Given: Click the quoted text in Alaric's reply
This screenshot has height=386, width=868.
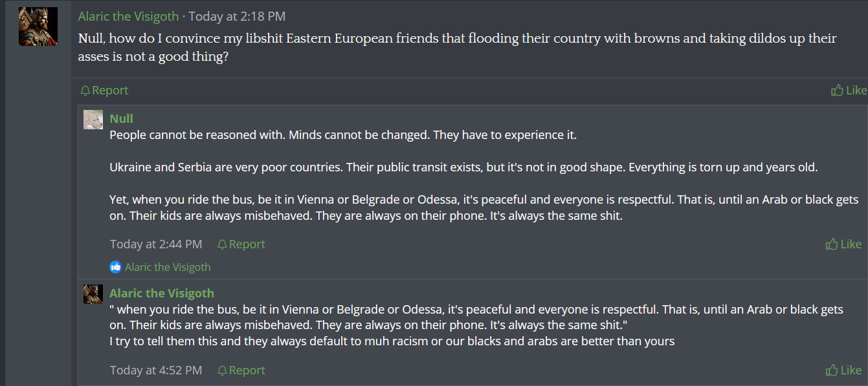Looking at the screenshot, I should coord(476,317).
